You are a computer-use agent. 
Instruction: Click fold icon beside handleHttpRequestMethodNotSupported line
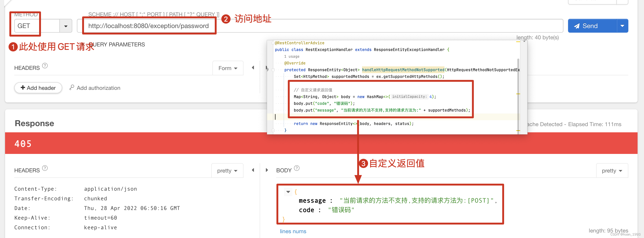(273, 70)
